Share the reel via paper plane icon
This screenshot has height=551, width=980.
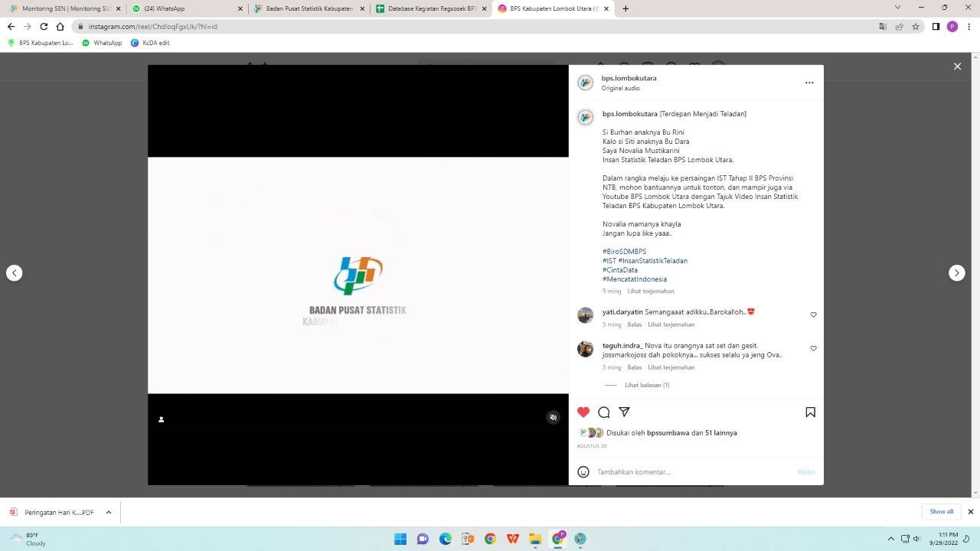(x=625, y=412)
